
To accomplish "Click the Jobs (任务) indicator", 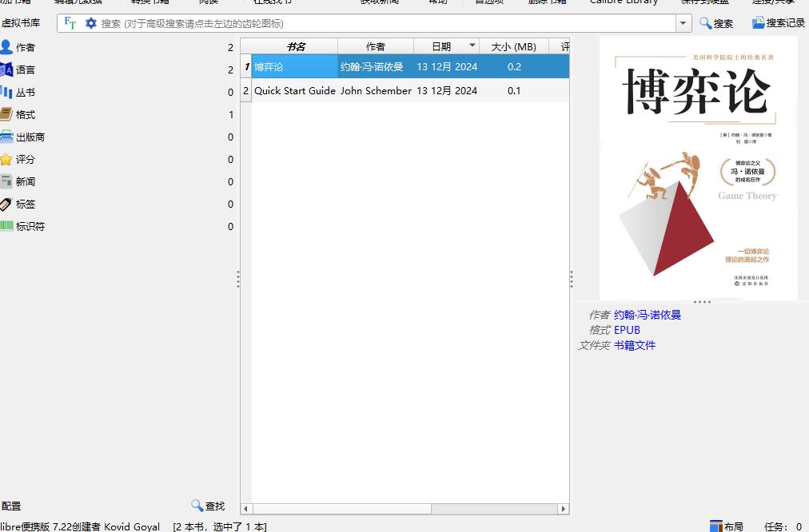I will (783, 526).
